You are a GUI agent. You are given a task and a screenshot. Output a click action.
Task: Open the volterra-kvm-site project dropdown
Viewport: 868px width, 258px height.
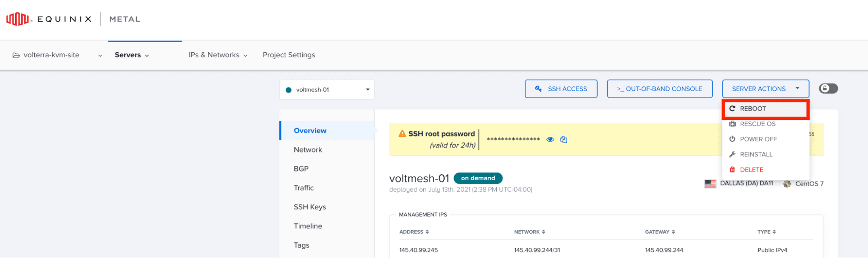click(57, 55)
